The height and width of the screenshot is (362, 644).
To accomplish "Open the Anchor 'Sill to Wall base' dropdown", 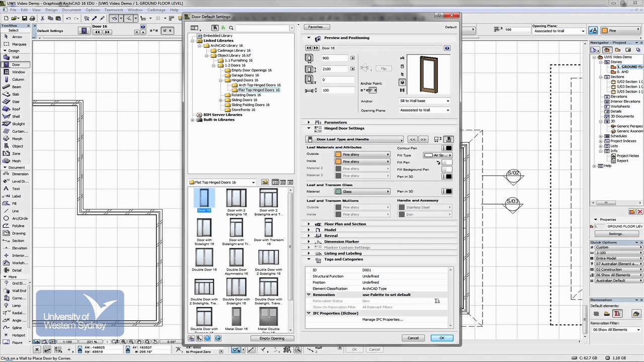I will 425,101.
